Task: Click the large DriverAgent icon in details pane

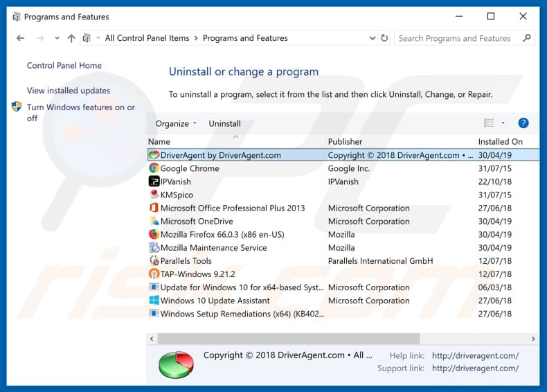Action: click(176, 364)
